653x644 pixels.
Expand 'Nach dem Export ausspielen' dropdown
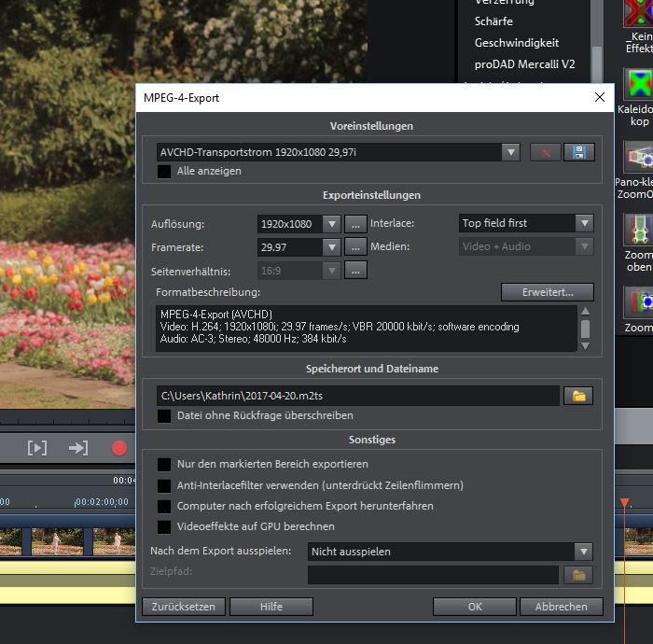tap(451, 552)
